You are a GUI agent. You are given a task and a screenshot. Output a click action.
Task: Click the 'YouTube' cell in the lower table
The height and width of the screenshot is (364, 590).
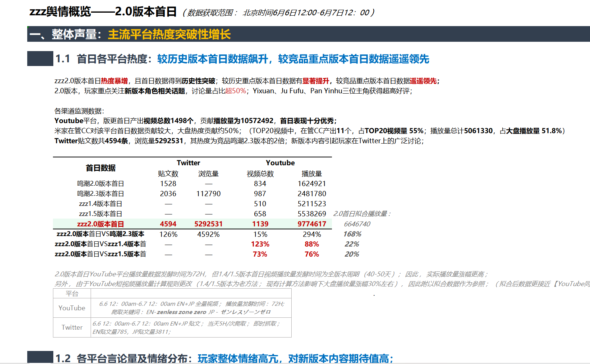pos(72,308)
